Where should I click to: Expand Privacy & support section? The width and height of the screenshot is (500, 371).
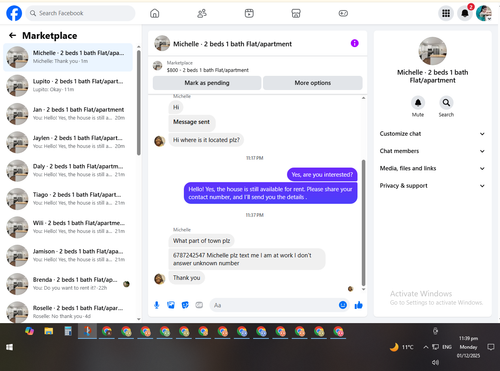point(432,186)
